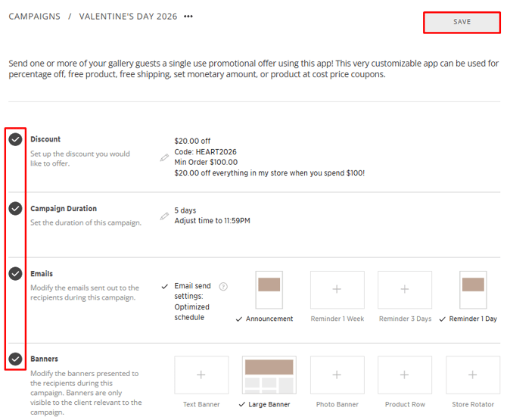507x420 pixels.
Task: Add a Text Banner with plus icon
Action: tap(201, 375)
